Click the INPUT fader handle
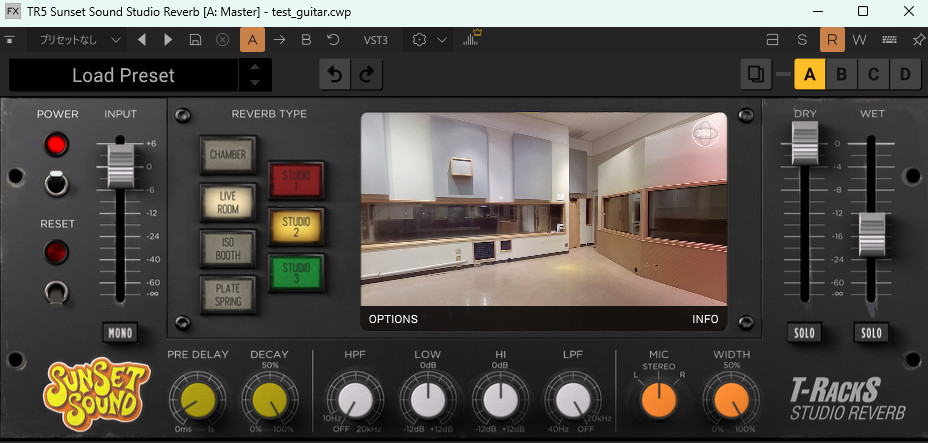Screen dimensions: 928x443 [x=120, y=166]
